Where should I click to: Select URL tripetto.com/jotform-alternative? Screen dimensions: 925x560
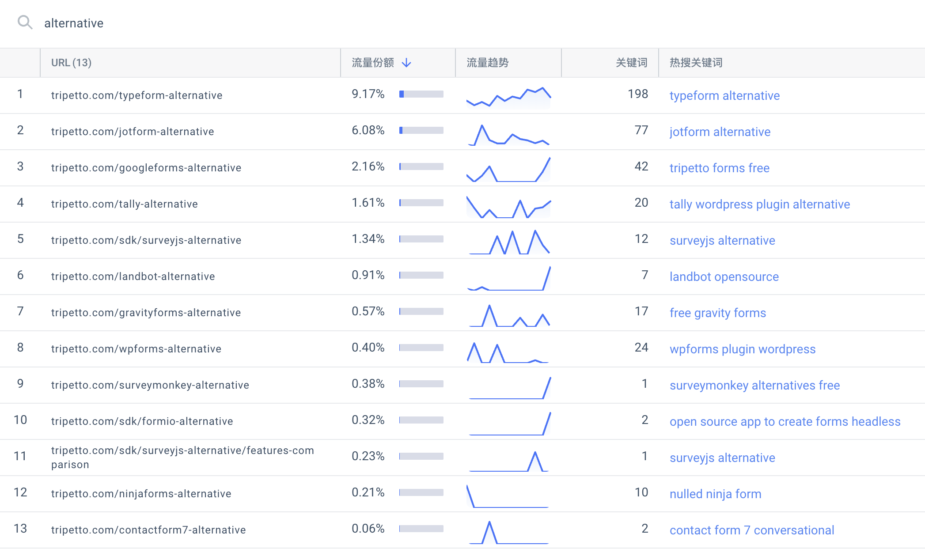click(x=133, y=132)
